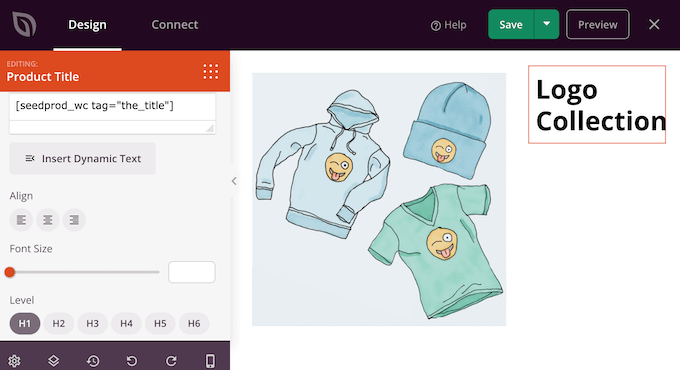Align the title text right

point(74,220)
